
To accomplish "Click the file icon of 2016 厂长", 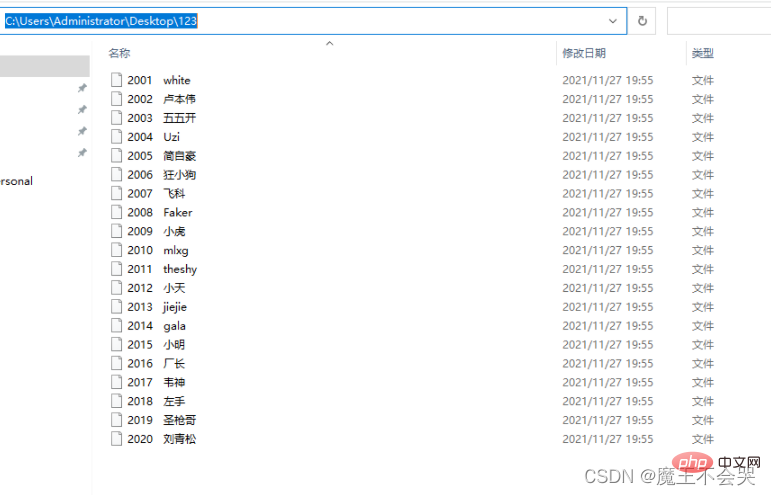I will coord(117,363).
